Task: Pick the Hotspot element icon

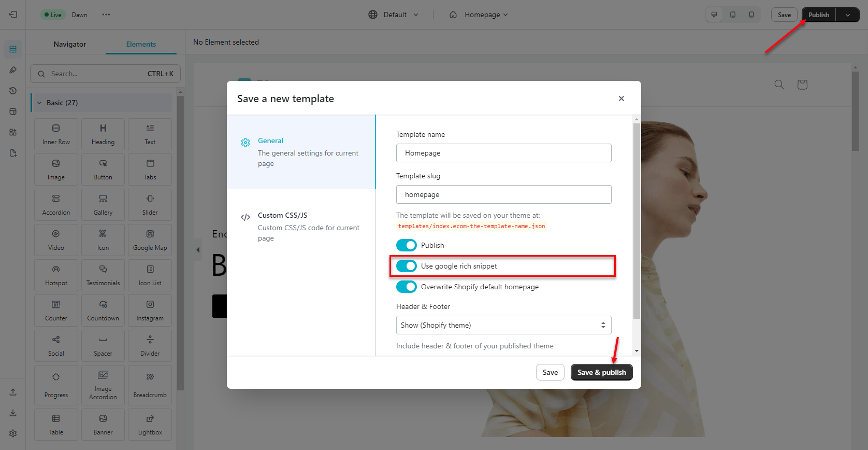Action: tap(56, 269)
